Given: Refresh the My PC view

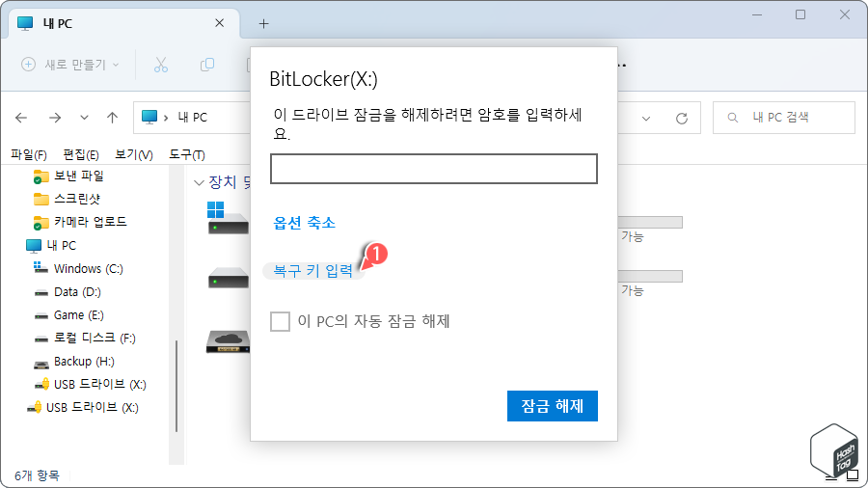Looking at the screenshot, I should [682, 118].
